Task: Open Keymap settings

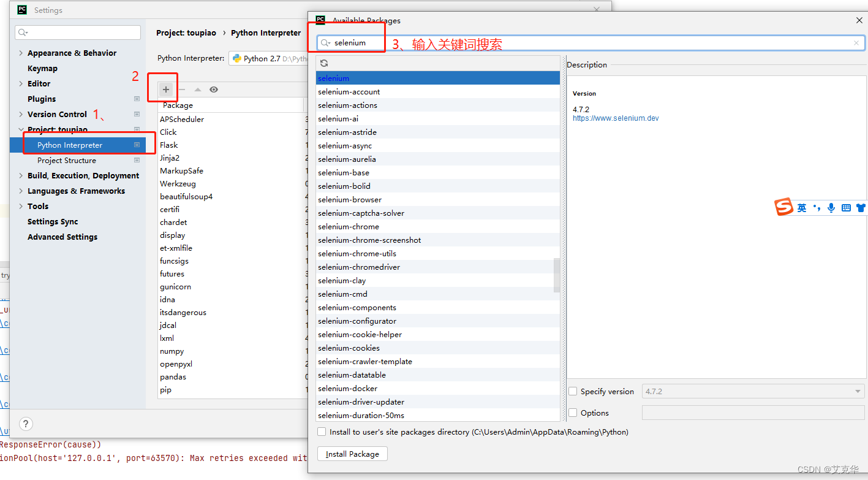Action: coord(42,68)
